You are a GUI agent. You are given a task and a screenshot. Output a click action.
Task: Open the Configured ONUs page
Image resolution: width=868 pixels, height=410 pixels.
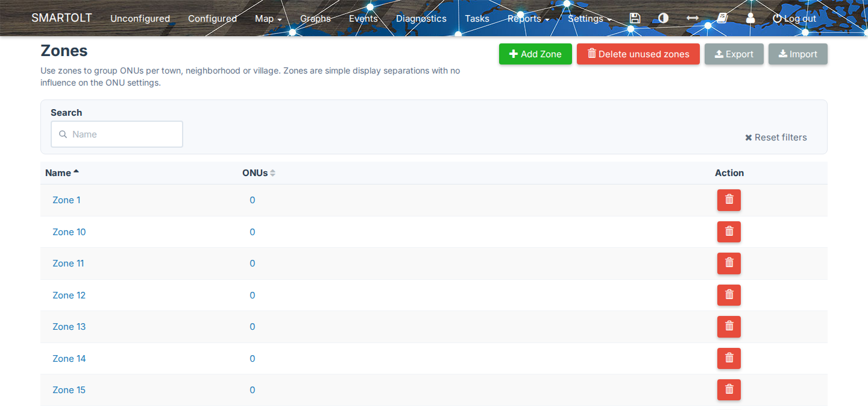pyautogui.click(x=212, y=19)
